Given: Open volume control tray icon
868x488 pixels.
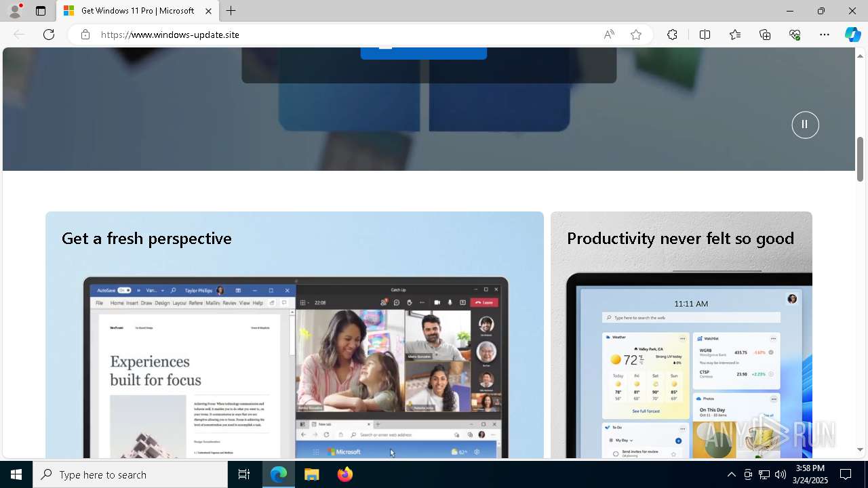Looking at the screenshot, I should [781, 474].
